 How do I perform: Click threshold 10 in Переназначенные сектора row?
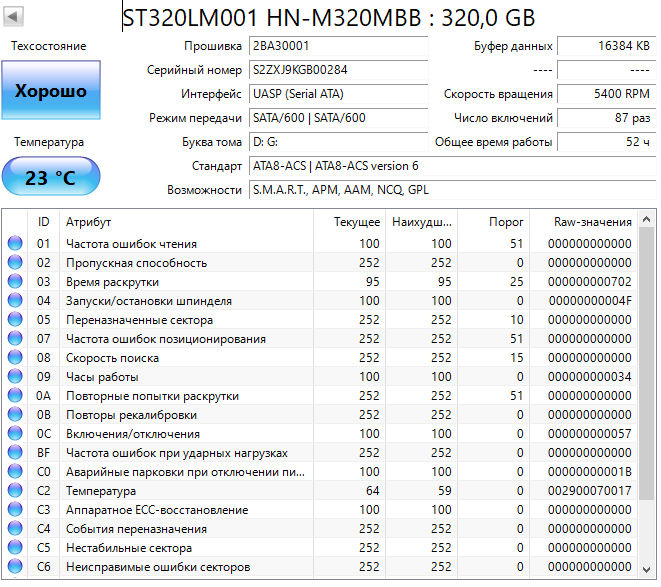pyautogui.click(x=516, y=320)
